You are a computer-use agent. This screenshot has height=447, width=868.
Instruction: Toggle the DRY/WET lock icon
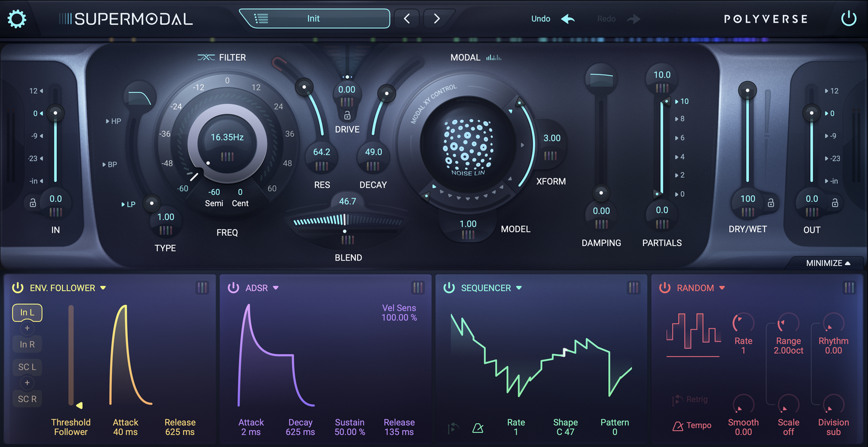point(771,203)
